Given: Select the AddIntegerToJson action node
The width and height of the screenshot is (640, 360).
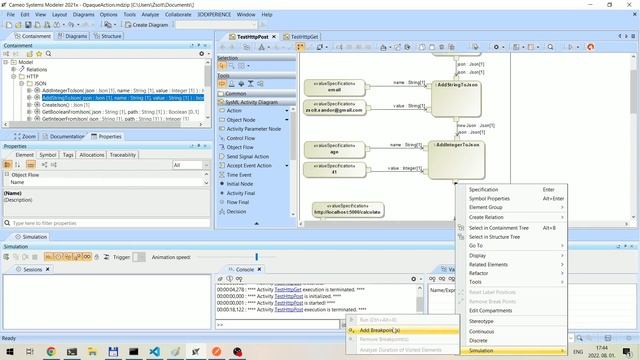Looking at the screenshot, I should tap(456, 160).
